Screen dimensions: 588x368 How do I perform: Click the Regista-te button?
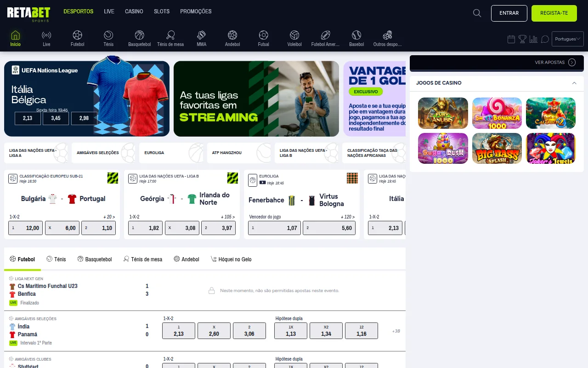(x=554, y=13)
